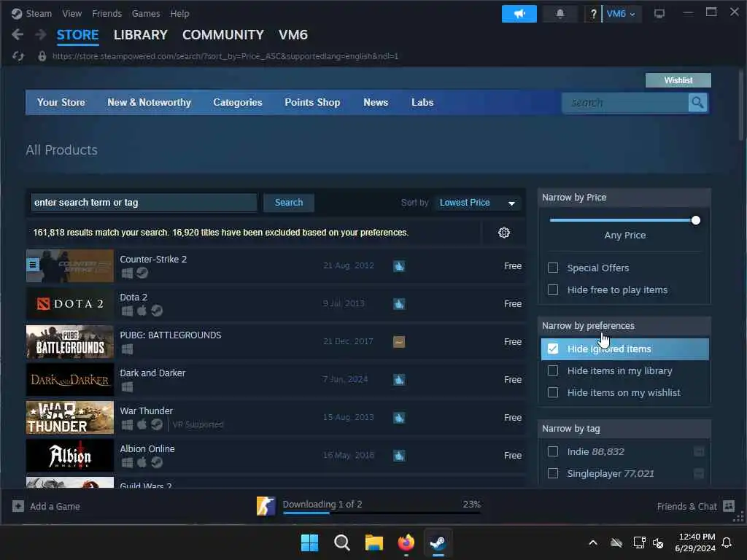
Task: Enable the Special Offers checkbox
Action: coord(553,268)
